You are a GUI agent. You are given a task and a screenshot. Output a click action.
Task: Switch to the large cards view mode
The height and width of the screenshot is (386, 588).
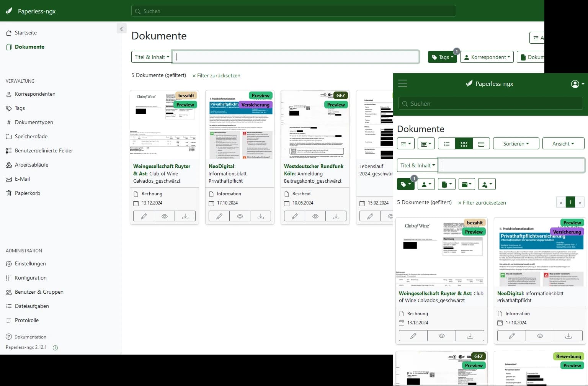tap(481, 144)
